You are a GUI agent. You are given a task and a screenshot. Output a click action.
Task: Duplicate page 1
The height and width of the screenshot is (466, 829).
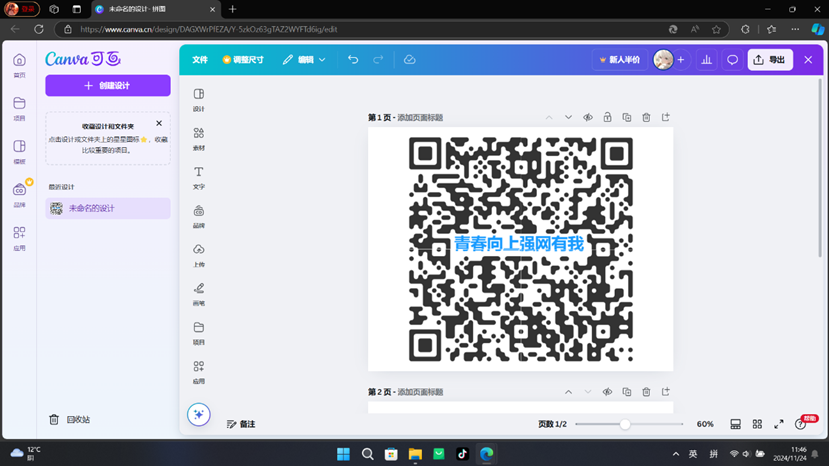[627, 117]
